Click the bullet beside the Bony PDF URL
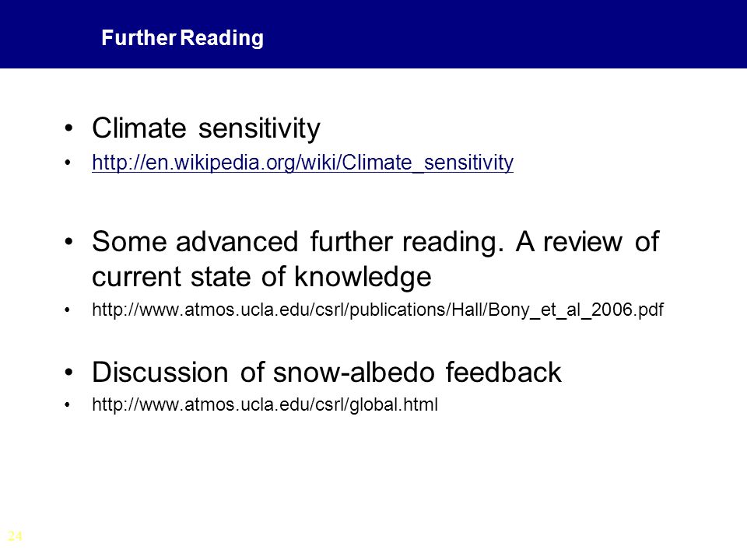 click(x=67, y=310)
